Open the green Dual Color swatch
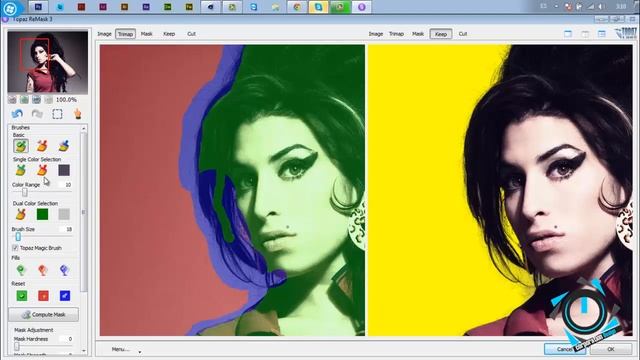This screenshot has width=640, height=360. point(42,214)
